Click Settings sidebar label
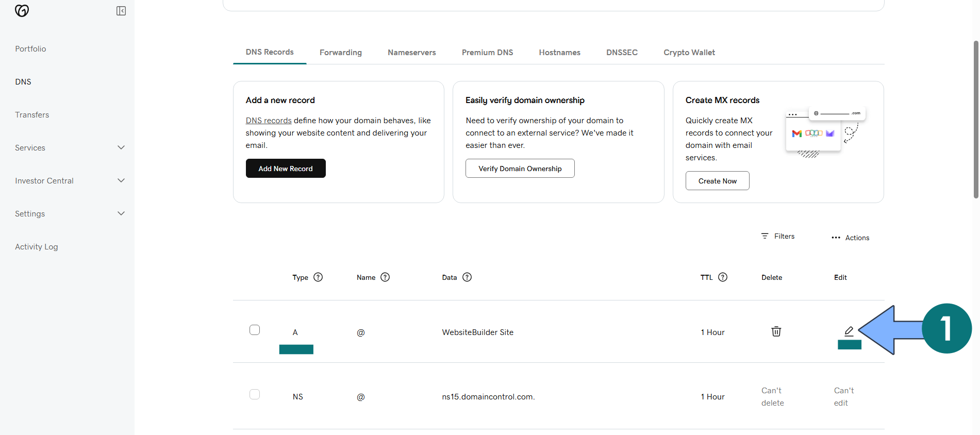 (x=30, y=214)
